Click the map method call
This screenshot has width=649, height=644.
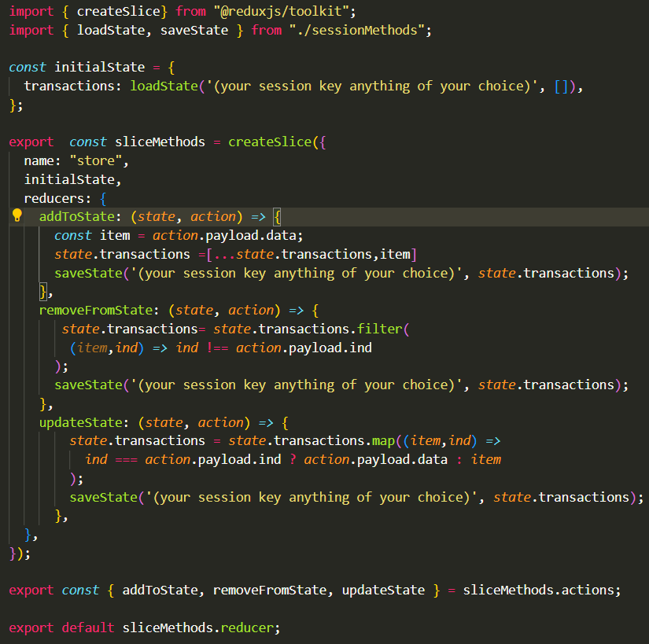click(382, 440)
